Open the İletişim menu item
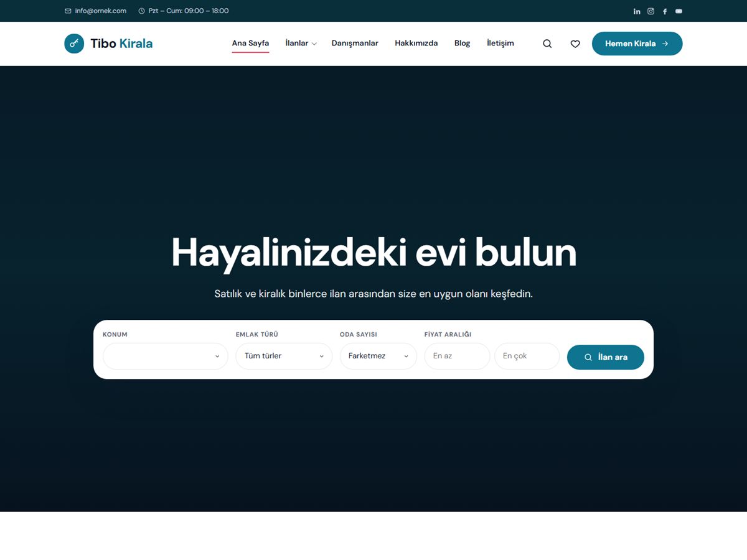The width and height of the screenshot is (747, 560). coord(500,44)
